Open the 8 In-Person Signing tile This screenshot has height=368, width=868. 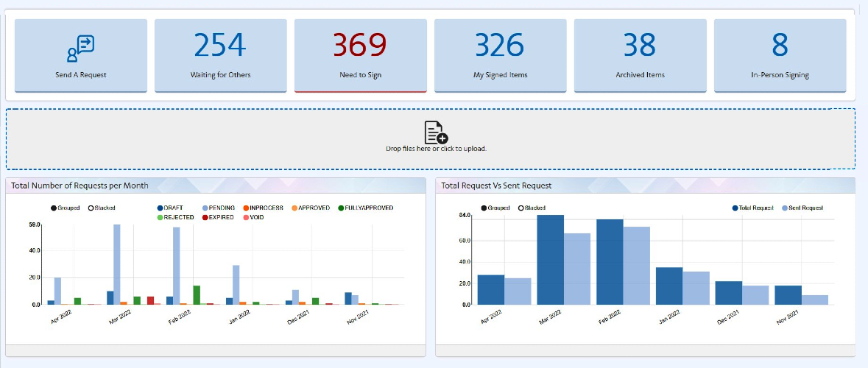tap(780, 55)
